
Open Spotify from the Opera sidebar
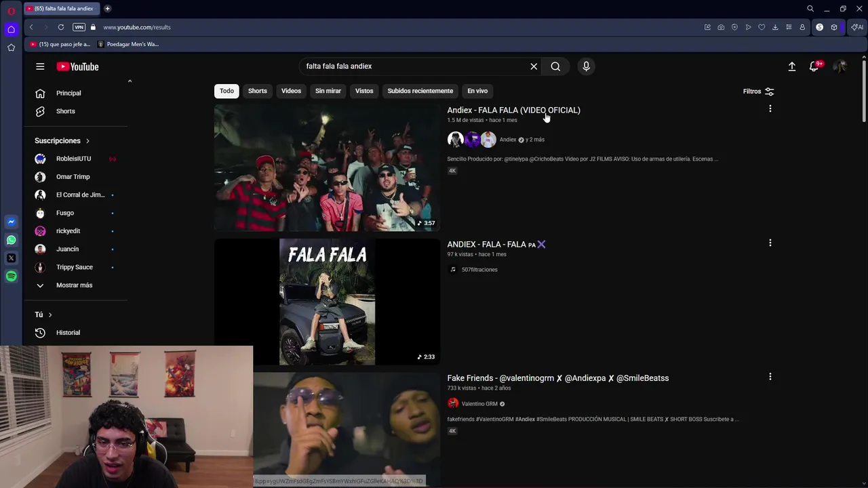tap(11, 276)
